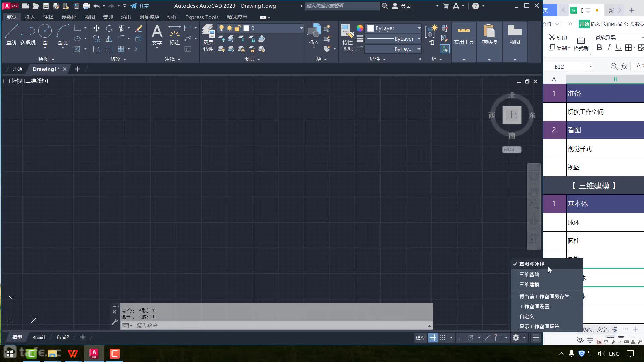Click the 插入 block icon
The image size is (644, 362).
[314, 34]
